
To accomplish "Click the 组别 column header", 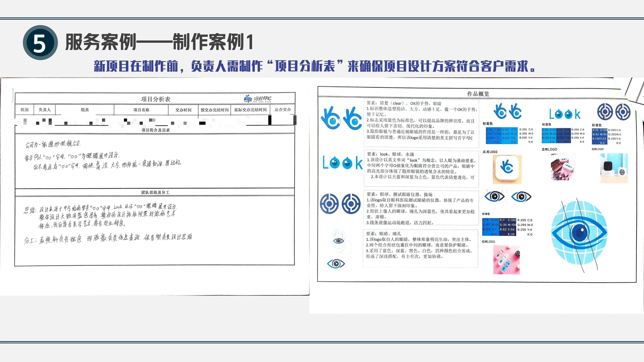I will pos(24,110).
